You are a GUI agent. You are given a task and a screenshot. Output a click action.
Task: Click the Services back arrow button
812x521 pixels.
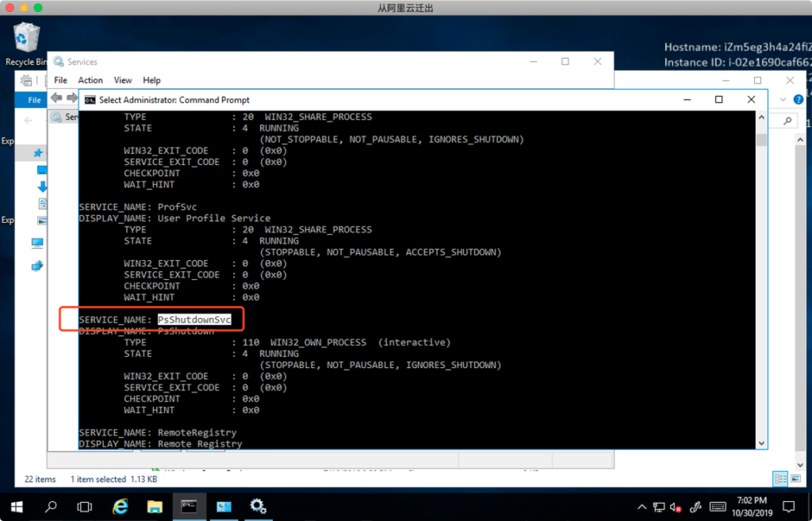pos(56,98)
